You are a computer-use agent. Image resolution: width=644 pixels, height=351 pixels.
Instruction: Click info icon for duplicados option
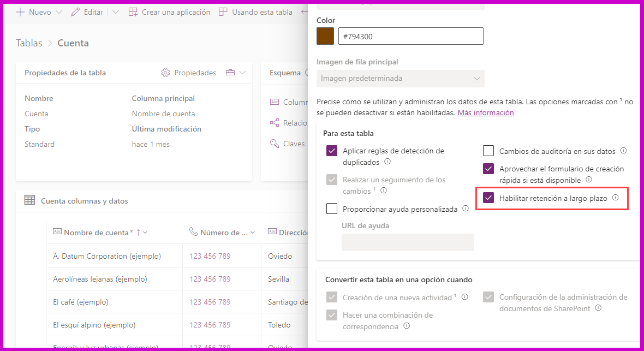click(x=387, y=162)
